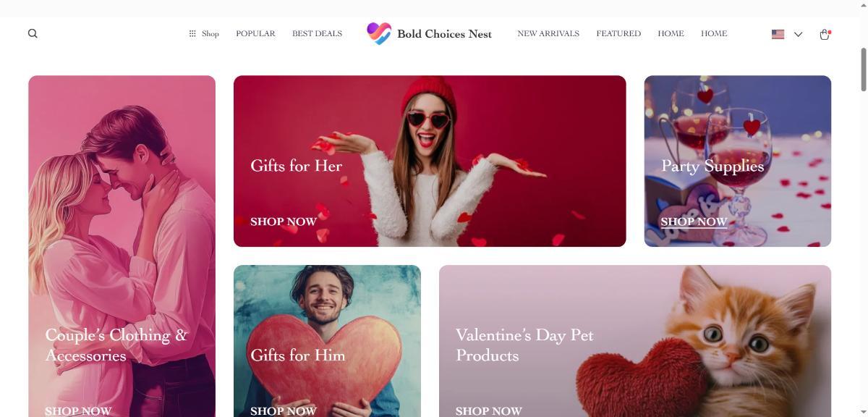The height and width of the screenshot is (417, 868).
Task: Open the Party Supplies wine glasses banner
Action: click(x=738, y=161)
